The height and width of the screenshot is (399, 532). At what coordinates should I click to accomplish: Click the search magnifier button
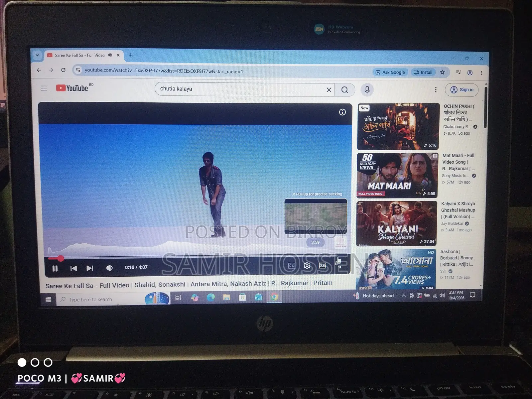coord(345,90)
